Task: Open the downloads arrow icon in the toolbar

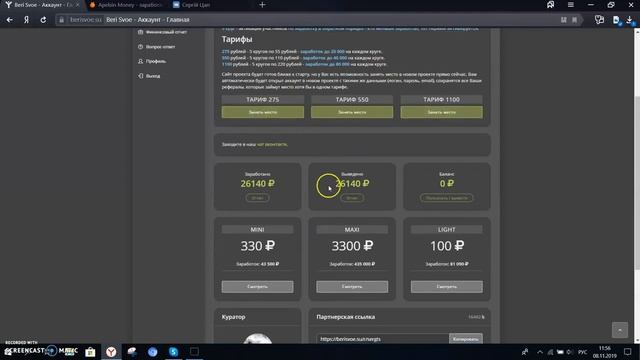Action: point(629,20)
